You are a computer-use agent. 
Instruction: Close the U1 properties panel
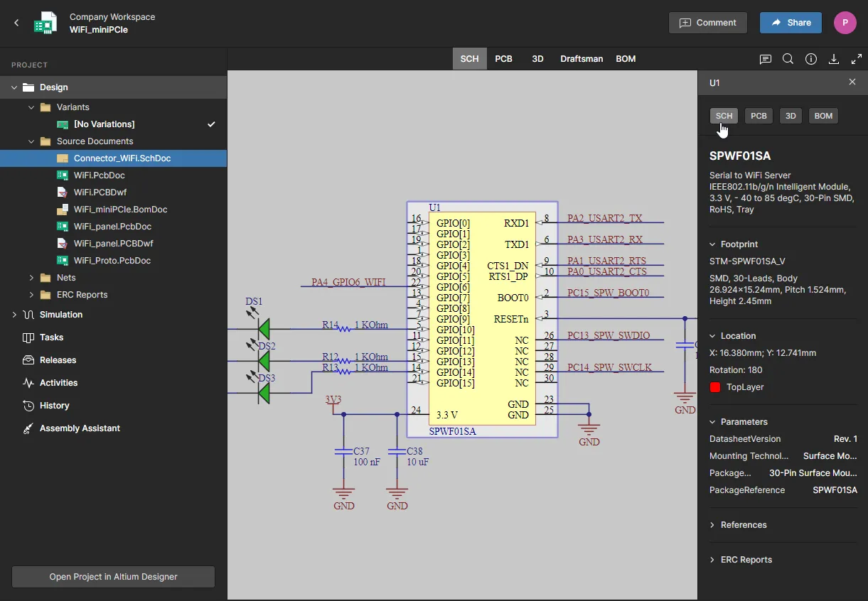pyautogui.click(x=852, y=82)
